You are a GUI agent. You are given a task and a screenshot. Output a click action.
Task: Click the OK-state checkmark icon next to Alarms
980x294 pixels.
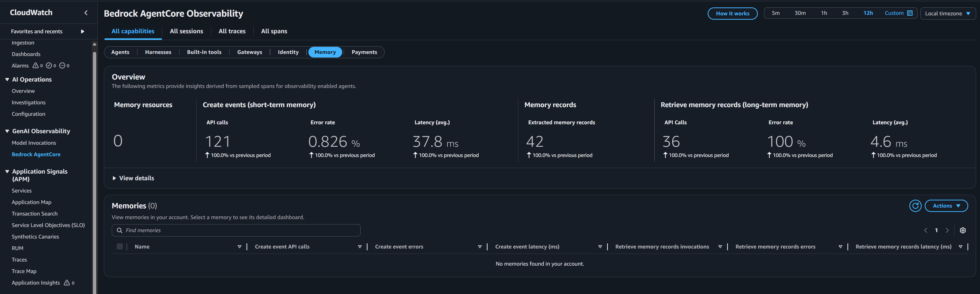(x=49, y=65)
